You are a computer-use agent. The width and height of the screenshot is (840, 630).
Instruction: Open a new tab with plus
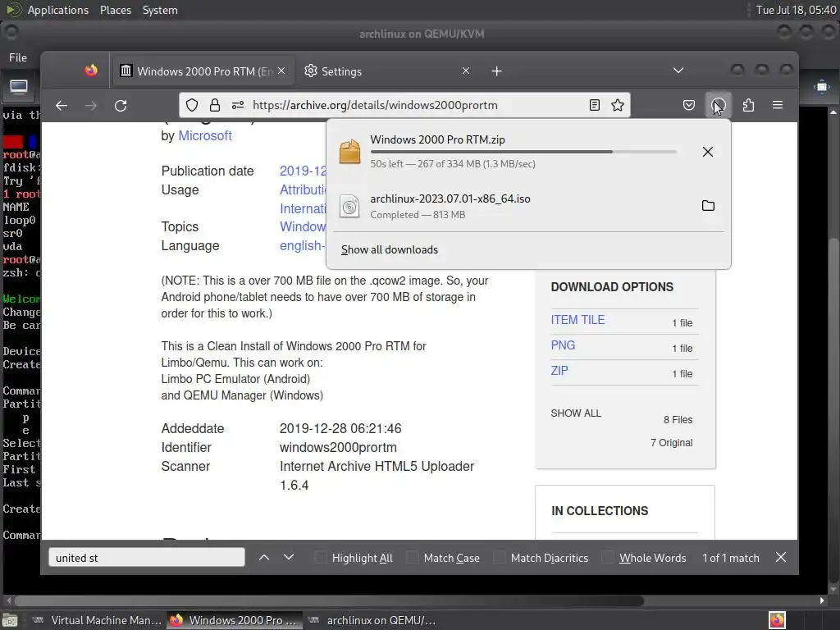(x=496, y=71)
